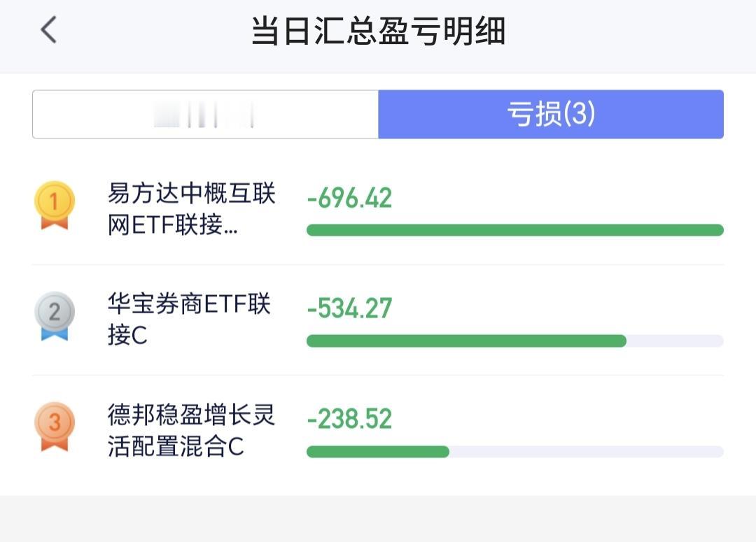Tap the gold number 1 medal icon

(55, 205)
